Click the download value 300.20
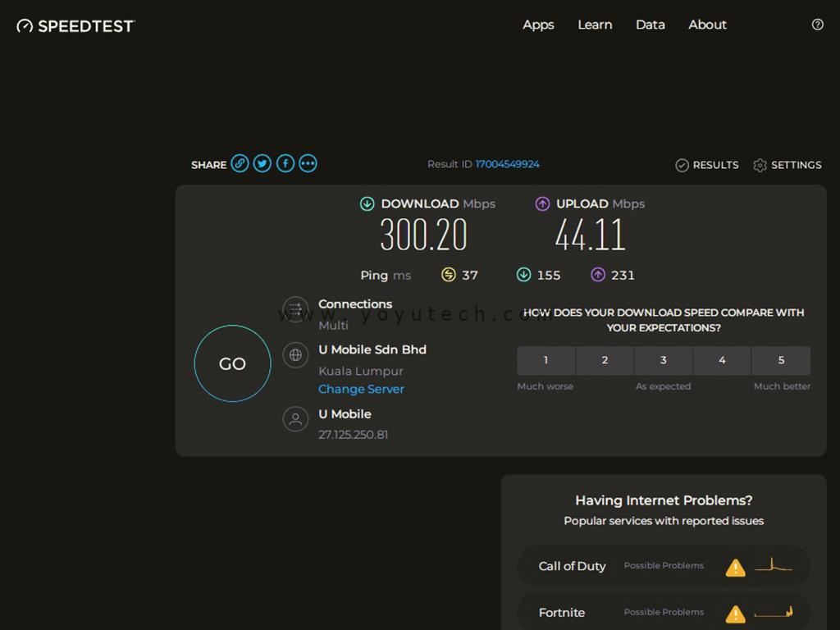The height and width of the screenshot is (630, 840). click(x=424, y=235)
